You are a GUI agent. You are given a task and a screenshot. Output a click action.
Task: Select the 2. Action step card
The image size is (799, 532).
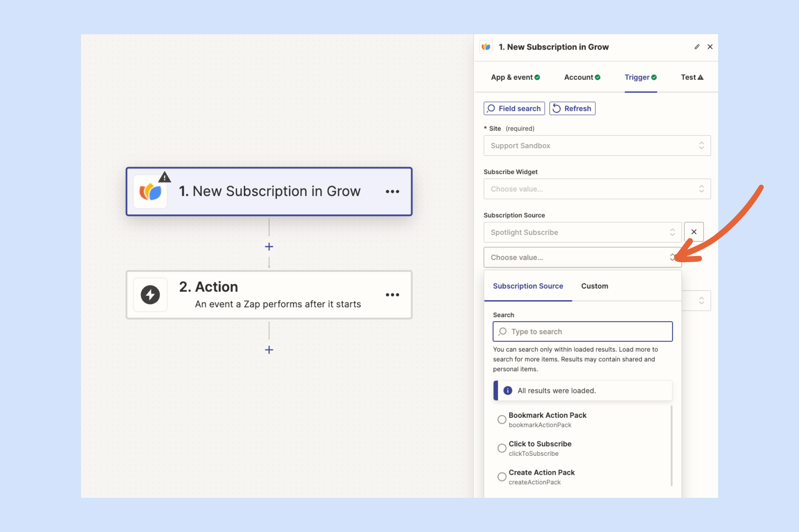point(269,295)
